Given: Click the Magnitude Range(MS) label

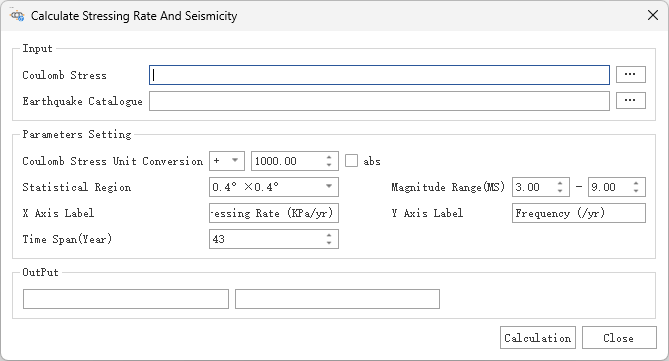Looking at the screenshot, I should [448, 187].
